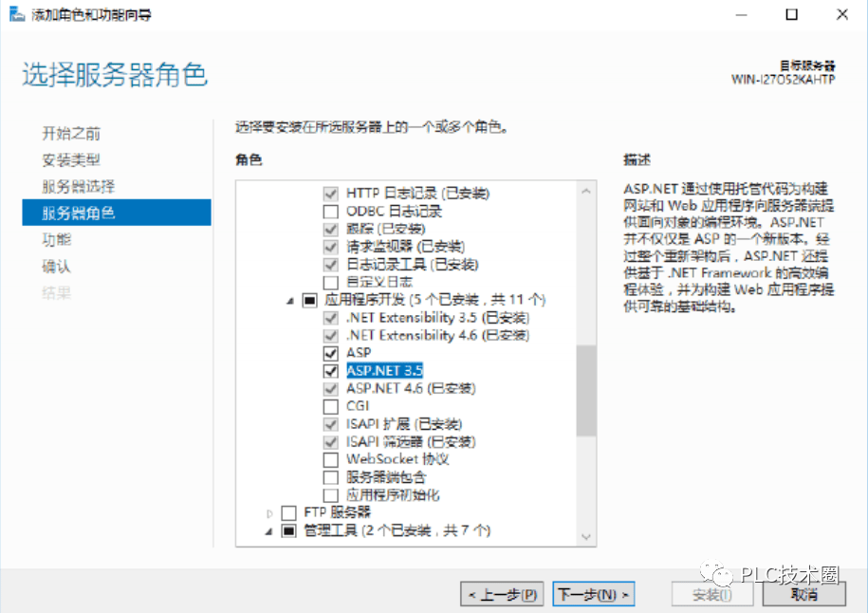Click the scroll down arrow of roles list
The width and height of the screenshot is (868, 613).
click(x=586, y=536)
